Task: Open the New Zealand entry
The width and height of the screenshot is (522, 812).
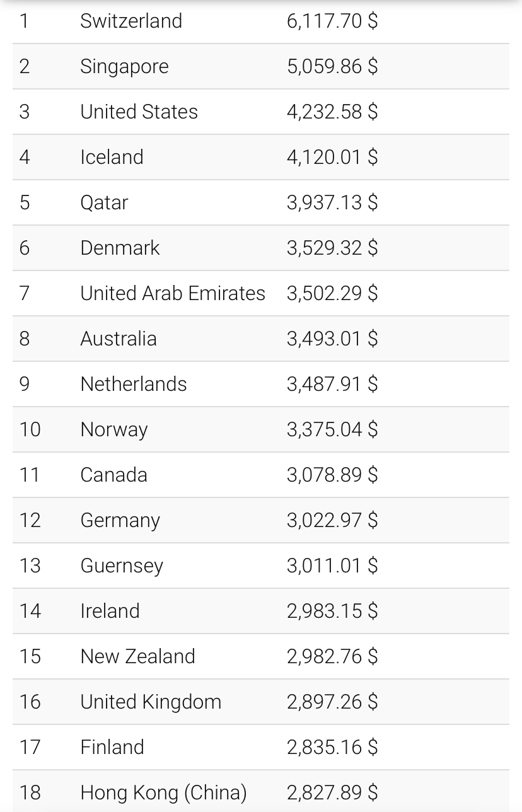Action: click(137, 656)
